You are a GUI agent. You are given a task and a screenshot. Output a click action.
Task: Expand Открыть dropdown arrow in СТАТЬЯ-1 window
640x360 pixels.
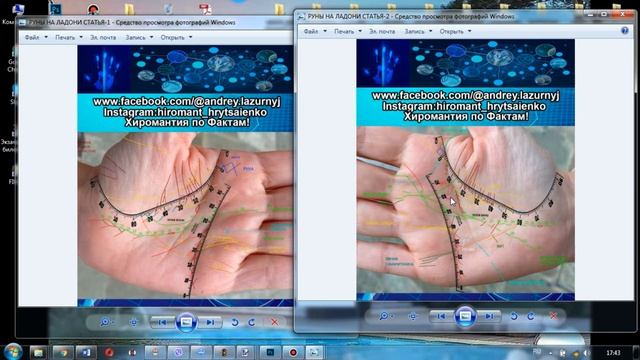click(190, 37)
